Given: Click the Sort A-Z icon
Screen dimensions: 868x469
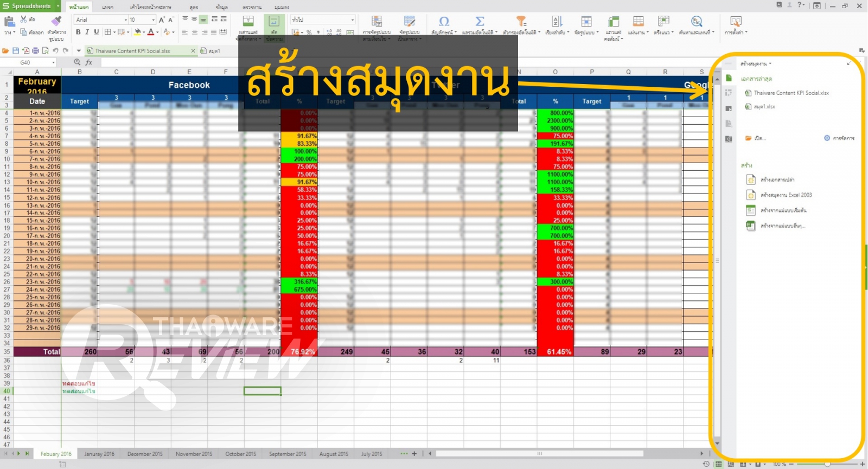Looking at the screenshot, I should (557, 22).
